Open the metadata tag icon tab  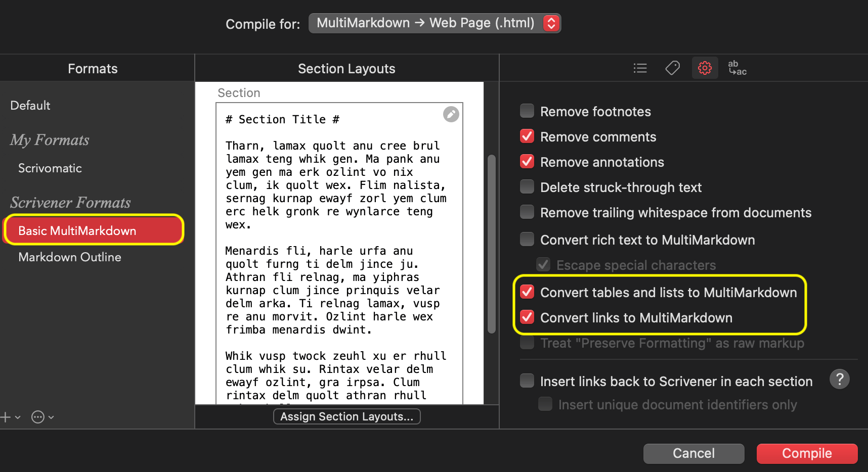click(x=672, y=68)
